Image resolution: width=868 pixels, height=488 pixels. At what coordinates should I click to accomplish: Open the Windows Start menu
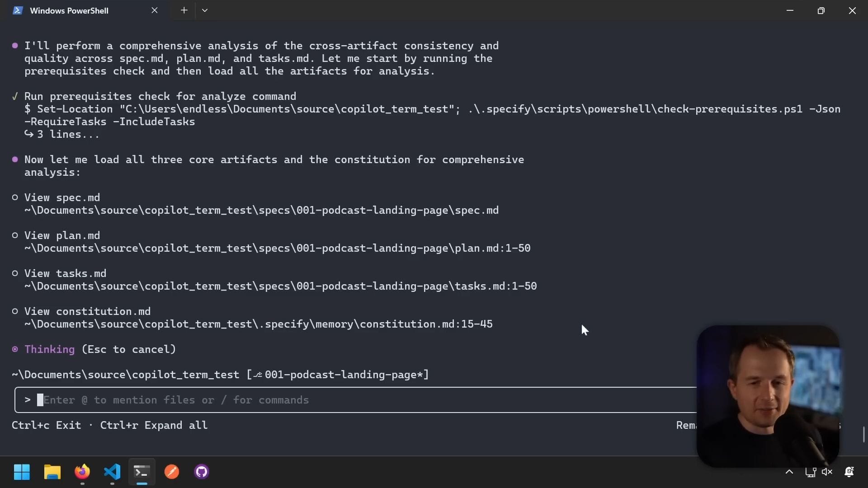coord(22,472)
